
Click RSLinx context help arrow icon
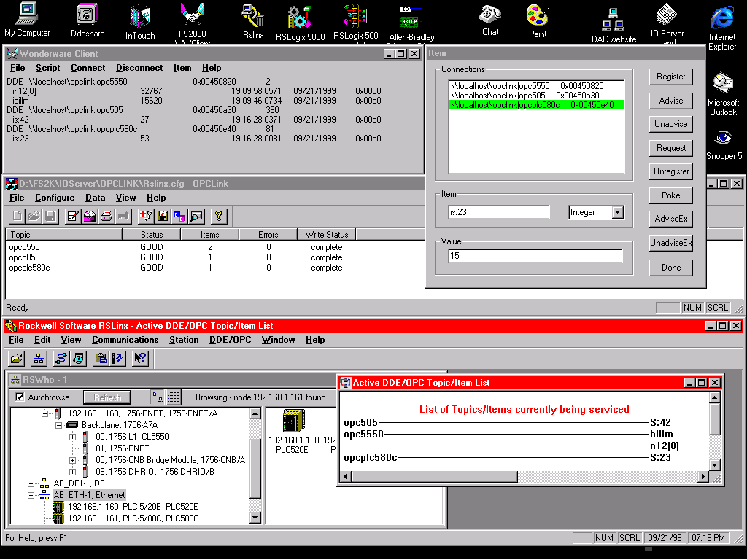[140, 358]
